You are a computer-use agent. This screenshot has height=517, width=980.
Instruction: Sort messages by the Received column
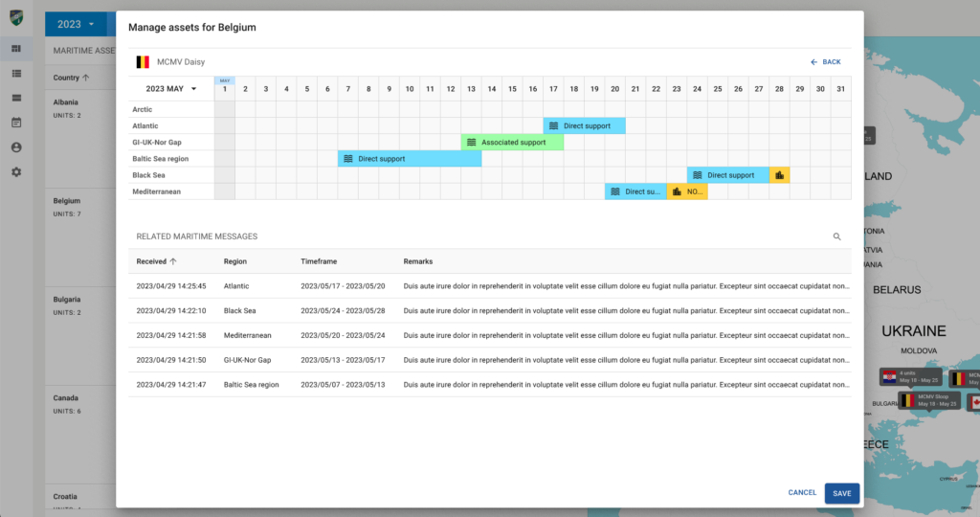pyautogui.click(x=156, y=261)
